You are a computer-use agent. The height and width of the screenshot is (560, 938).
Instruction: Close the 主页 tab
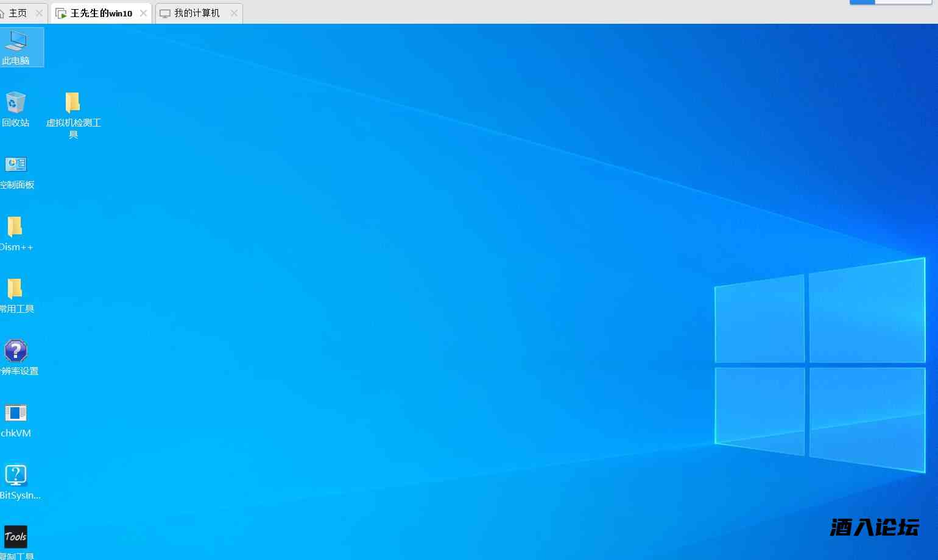point(39,13)
